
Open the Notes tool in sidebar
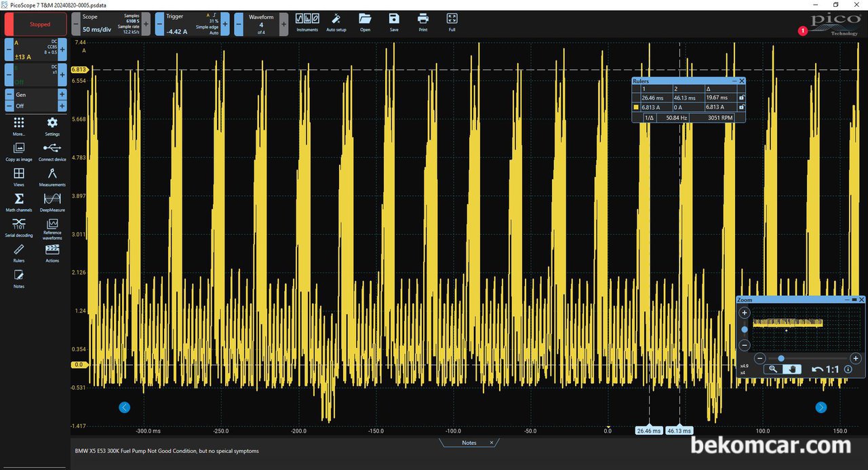point(19,279)
